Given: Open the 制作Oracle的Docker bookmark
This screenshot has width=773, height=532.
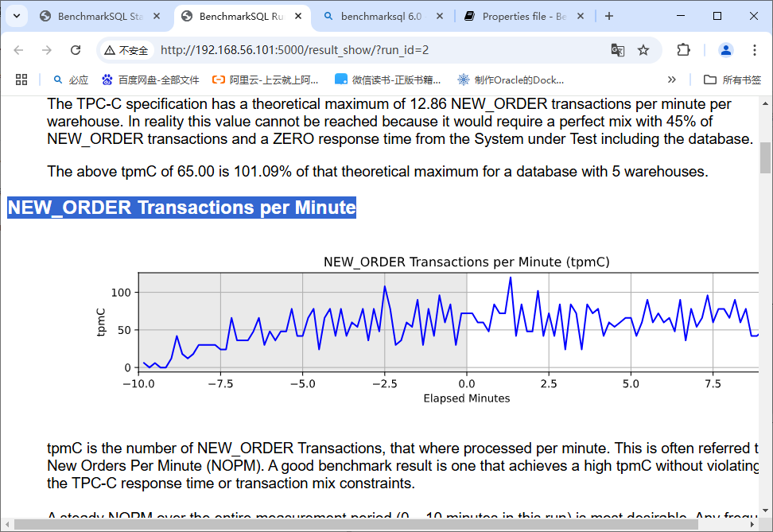Looking at the screenshot, I should coord(511,80).
